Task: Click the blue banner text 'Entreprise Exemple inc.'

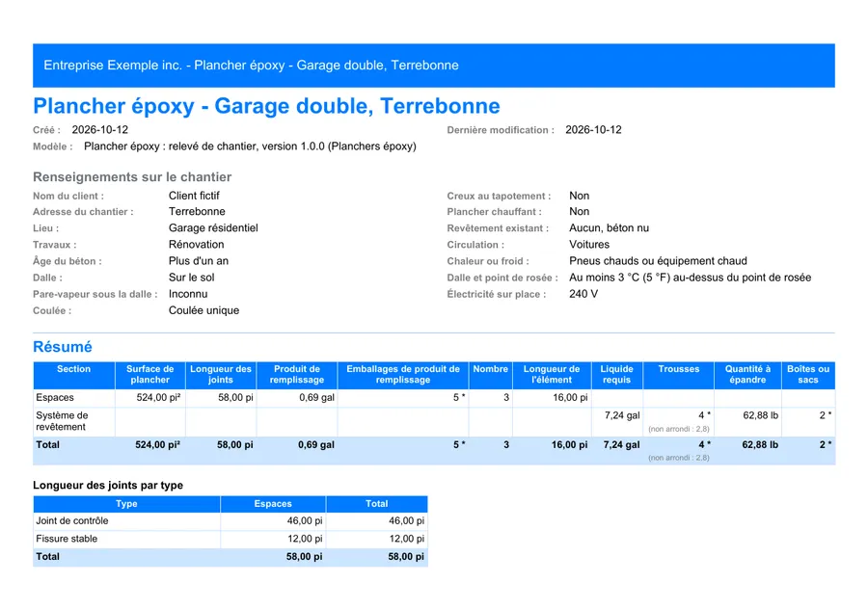Action: point(113,66)
